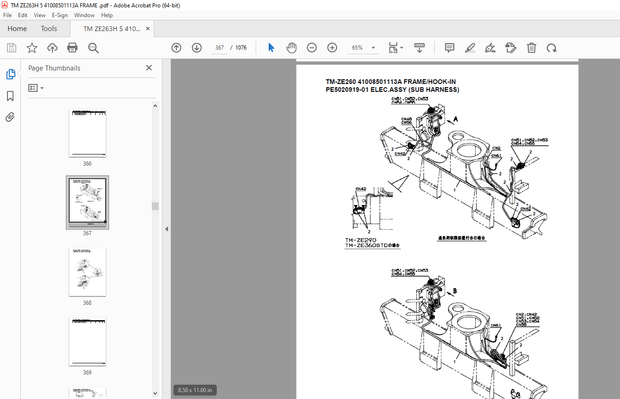Click the delete trash icon

pos(531,48)
